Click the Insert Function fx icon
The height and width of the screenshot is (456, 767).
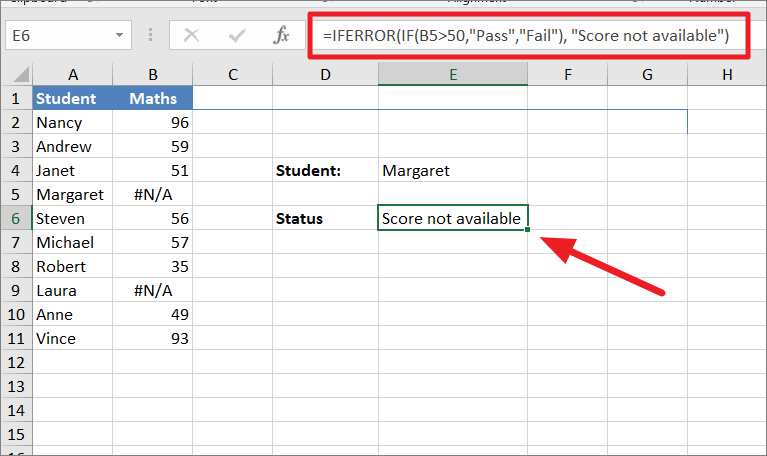click(x=281, y=35)
